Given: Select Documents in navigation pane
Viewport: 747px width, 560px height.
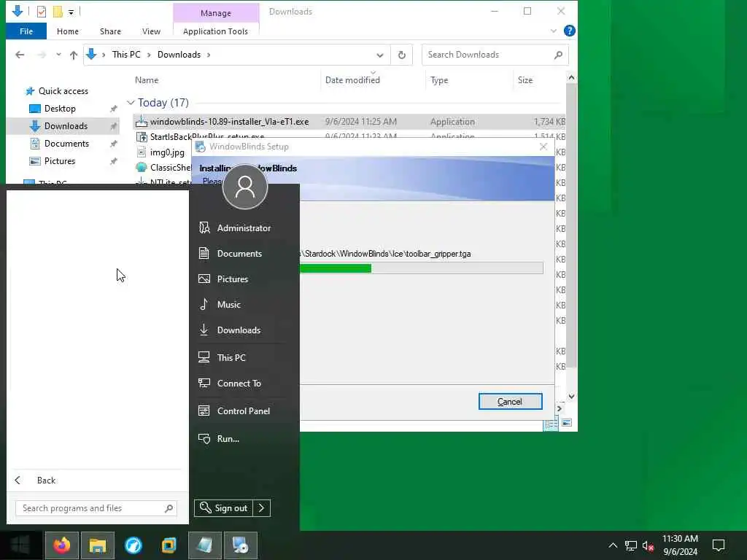Looking at the screenshot, I should 66,144.
